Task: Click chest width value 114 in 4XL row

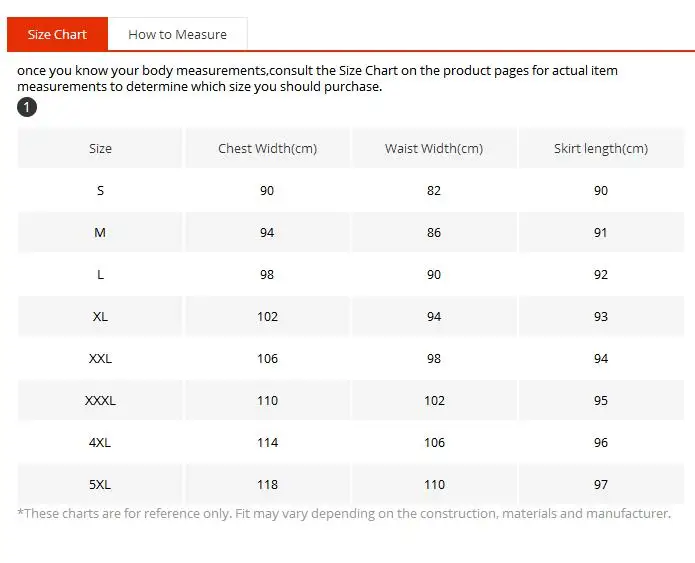Action: click(x=267, y=442)
